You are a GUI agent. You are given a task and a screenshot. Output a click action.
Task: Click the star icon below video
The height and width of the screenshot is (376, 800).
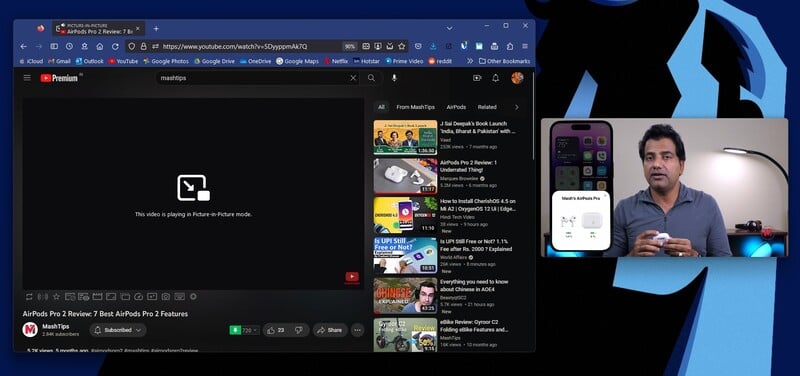point(57,296)
